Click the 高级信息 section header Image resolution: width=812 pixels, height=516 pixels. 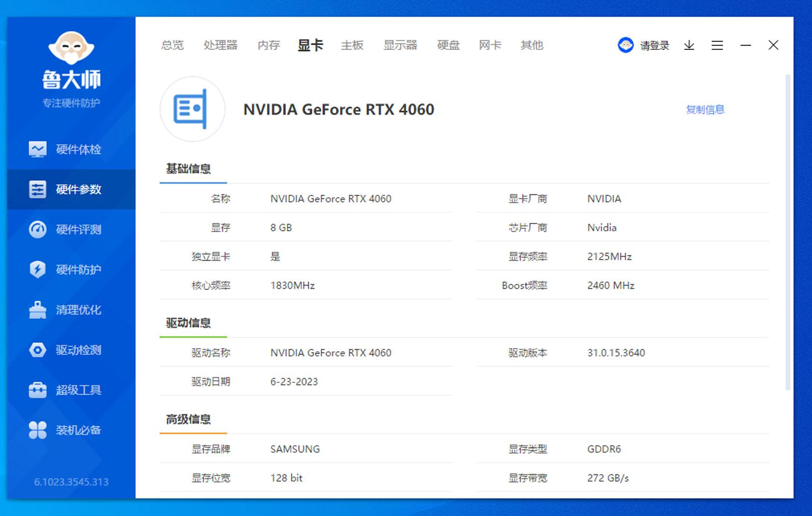(x=188, y=419)
